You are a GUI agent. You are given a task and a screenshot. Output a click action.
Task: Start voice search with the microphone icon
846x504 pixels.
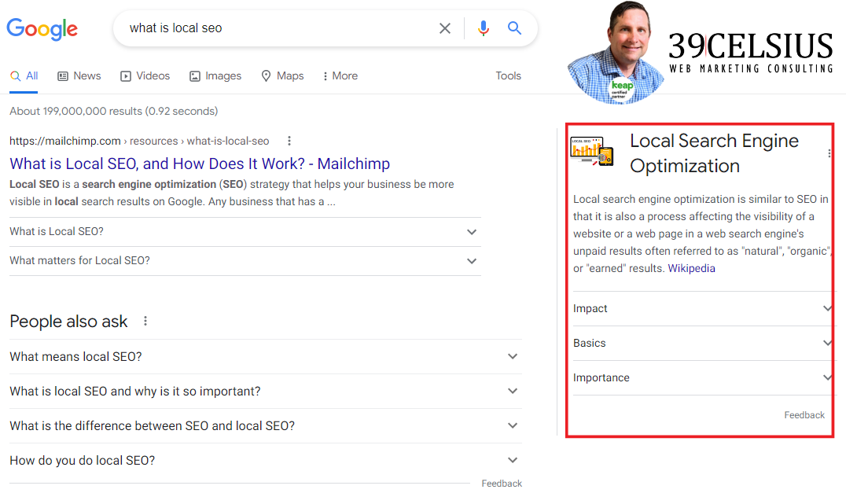pyautogui.click(x=484, y=28)
